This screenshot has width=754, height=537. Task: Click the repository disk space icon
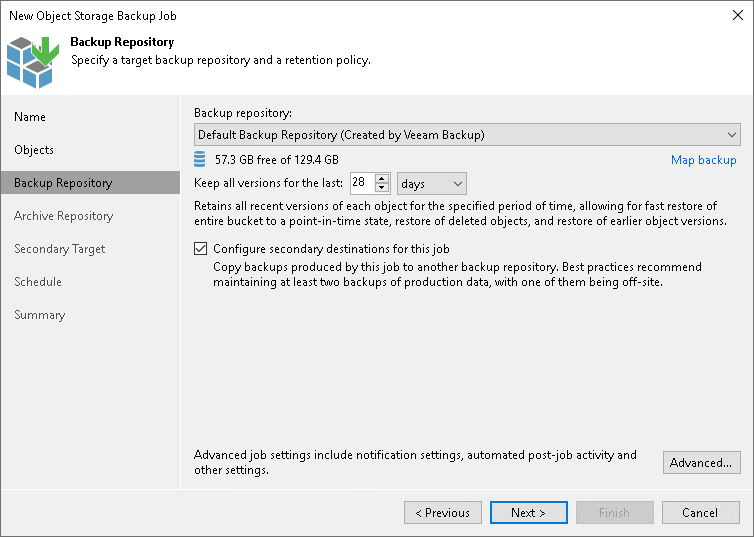200,159
